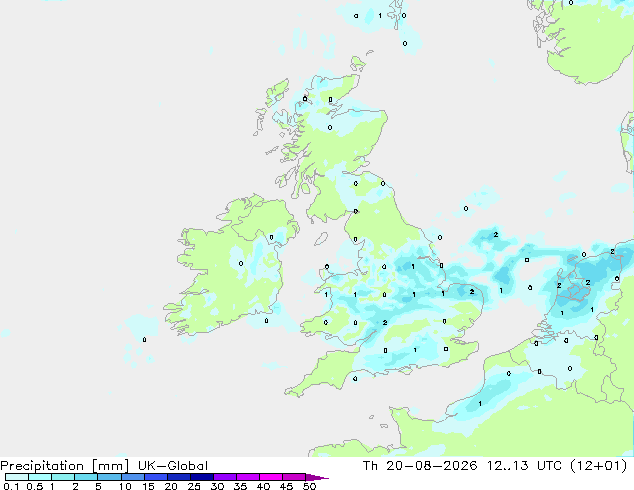
Task: Click the legend swatch between 10 and 15
Action: [x=133, y=477]
